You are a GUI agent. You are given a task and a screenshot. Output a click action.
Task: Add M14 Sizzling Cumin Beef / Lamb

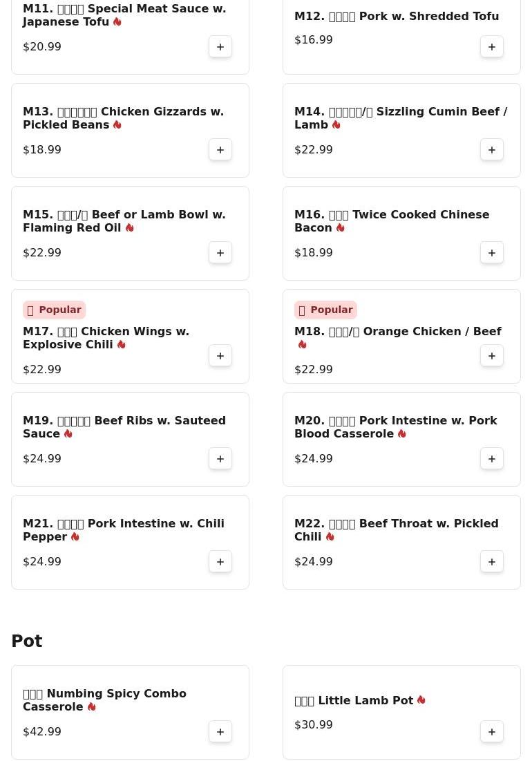[x=492, y=150]
